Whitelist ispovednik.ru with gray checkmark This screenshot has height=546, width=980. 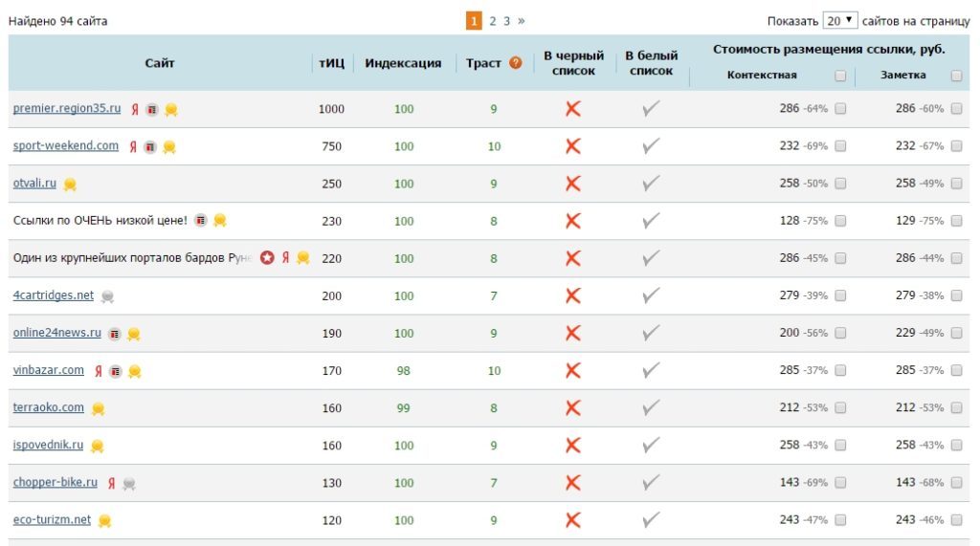[x=651, y=445]
